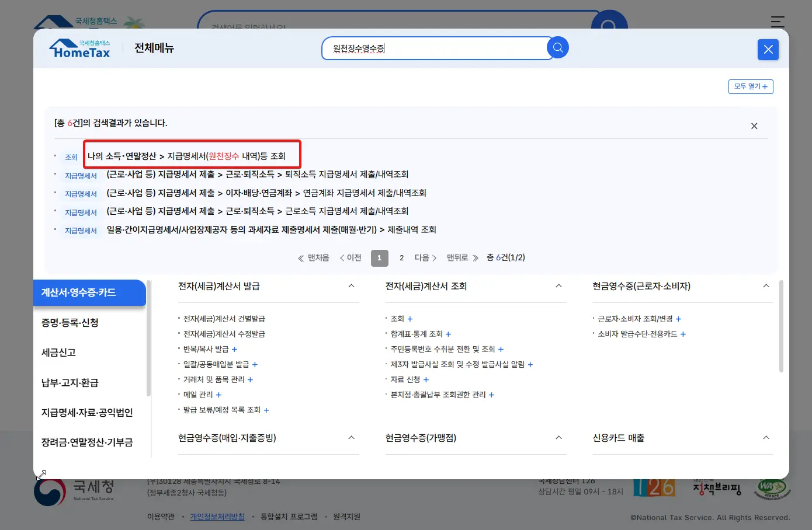
Task: Click 다음 next page button
Action: point(426,258)
